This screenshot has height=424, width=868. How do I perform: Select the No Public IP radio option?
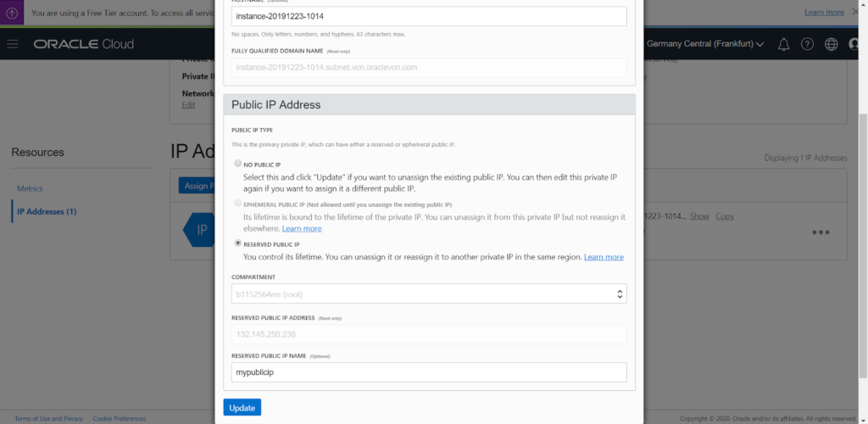point(236,164)
